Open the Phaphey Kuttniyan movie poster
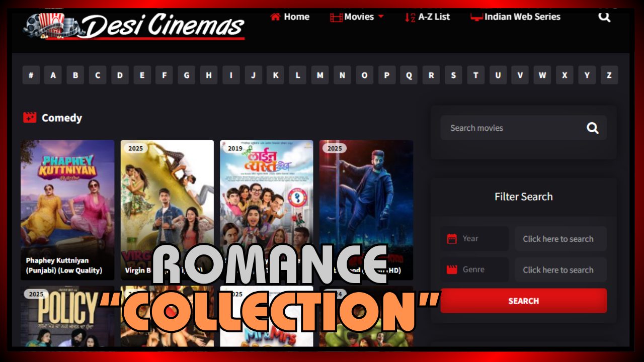Viewport: 644px width, 362px height. [67, 201]
